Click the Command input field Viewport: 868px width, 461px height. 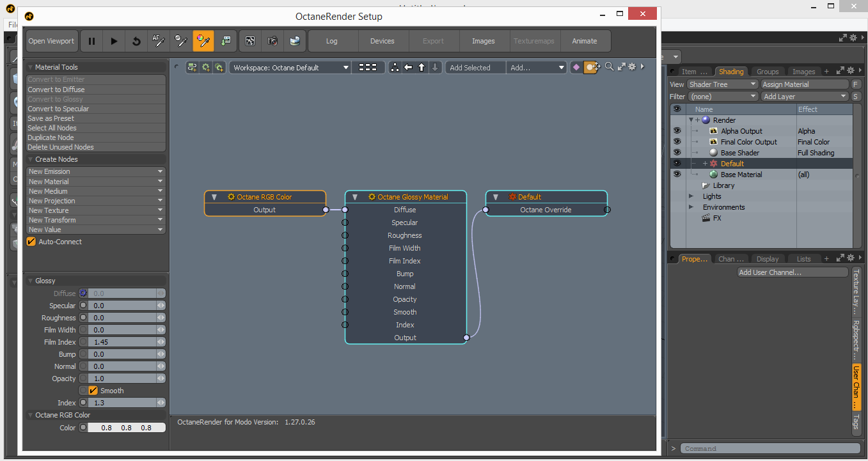[770, 448]
